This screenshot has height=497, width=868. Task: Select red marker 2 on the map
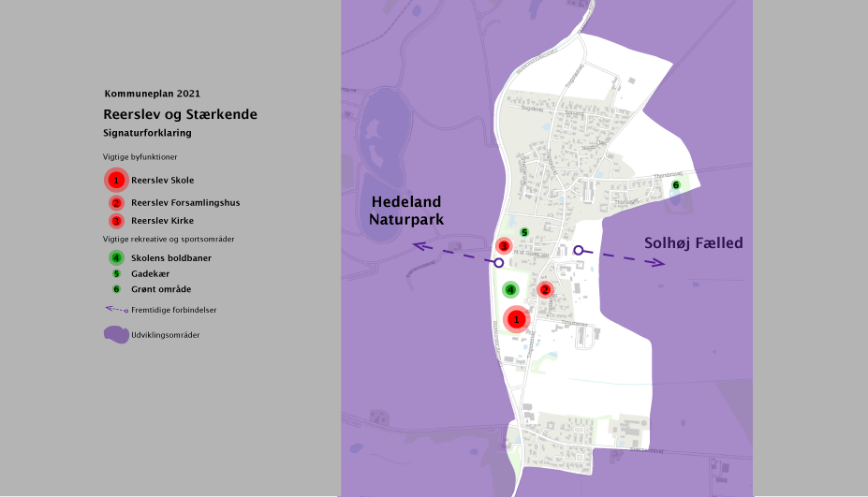[x=545, y=289]
